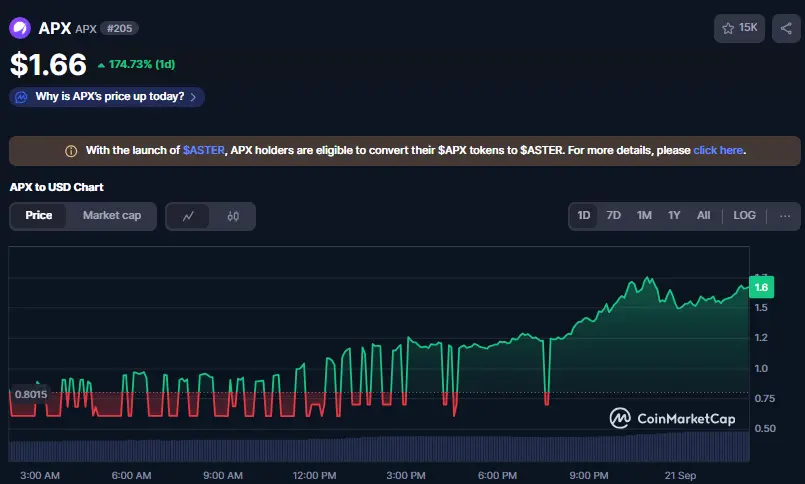Image resolution: width=805 pixels, height=484 pixels.
Task: Click the 'APX to USD Chart' heading
Action: 56,187
